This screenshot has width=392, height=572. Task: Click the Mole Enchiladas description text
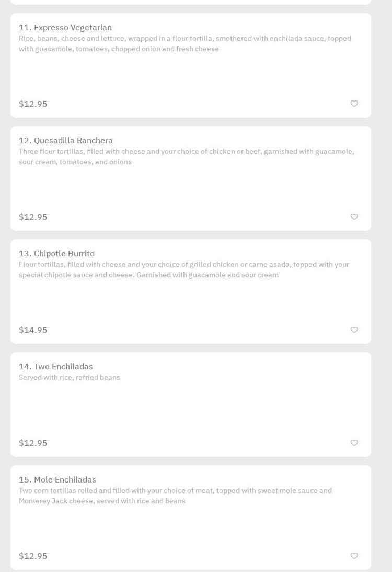click(x=175, y=496)
